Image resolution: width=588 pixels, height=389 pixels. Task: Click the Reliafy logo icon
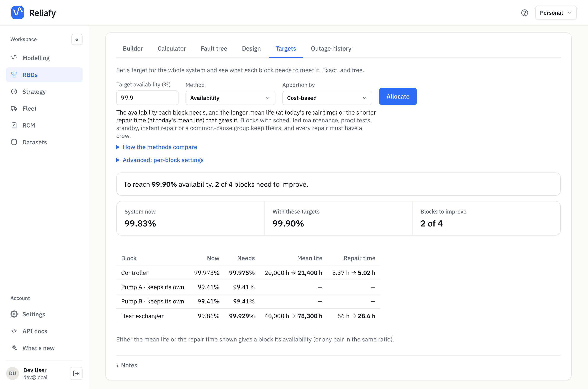[x=18, y=13]
